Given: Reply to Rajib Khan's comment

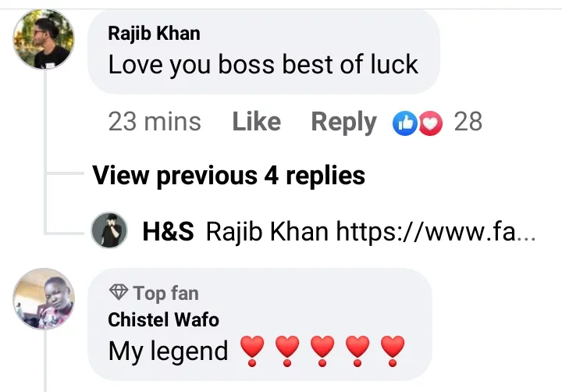Looking at the screenshot, I should [x=343, y=123].
